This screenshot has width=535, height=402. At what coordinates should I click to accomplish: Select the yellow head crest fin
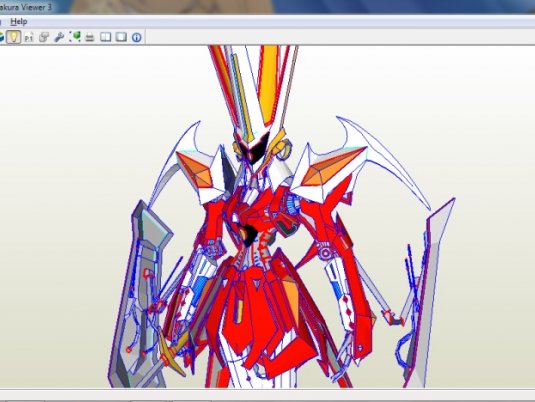click(268, 82)
